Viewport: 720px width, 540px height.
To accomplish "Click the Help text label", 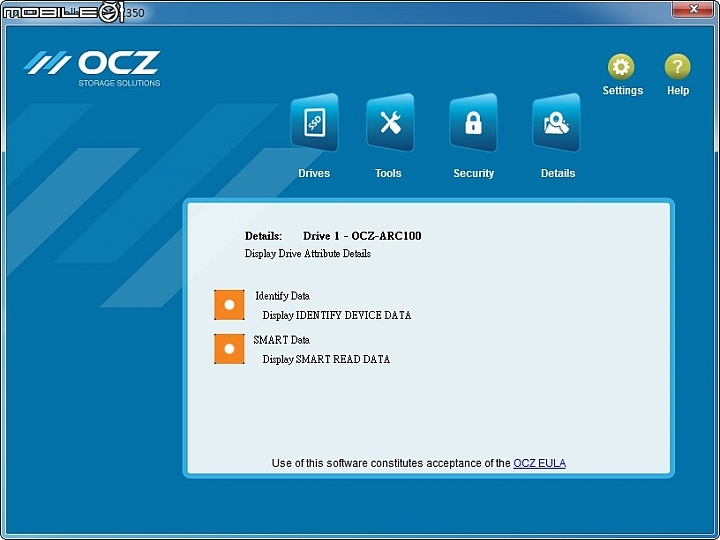I will [x=678, y=90].
